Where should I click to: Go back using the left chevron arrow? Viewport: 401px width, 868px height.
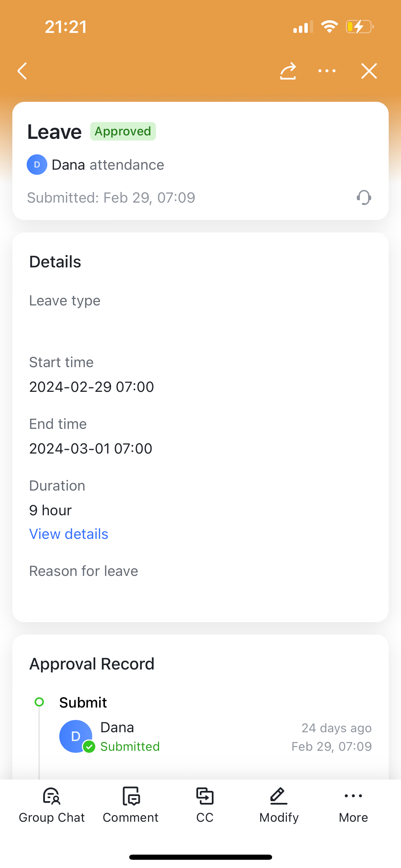[22, 71]
